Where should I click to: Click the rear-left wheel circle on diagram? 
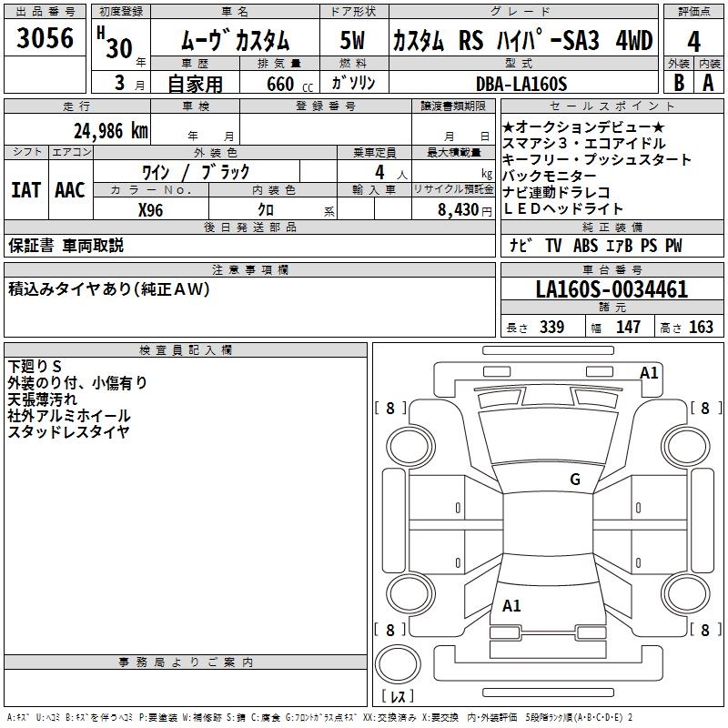(410, 593)
